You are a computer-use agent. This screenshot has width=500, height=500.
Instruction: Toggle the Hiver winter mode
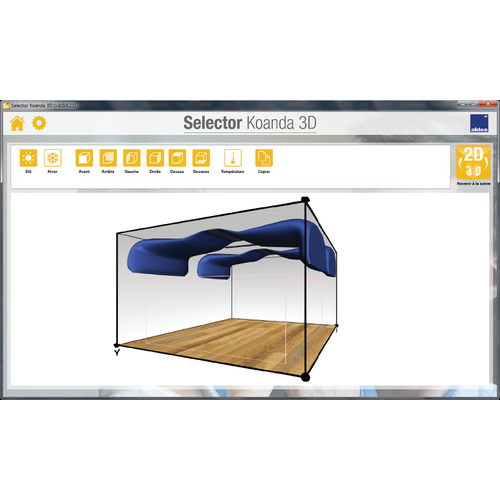[x=53, y=158]
